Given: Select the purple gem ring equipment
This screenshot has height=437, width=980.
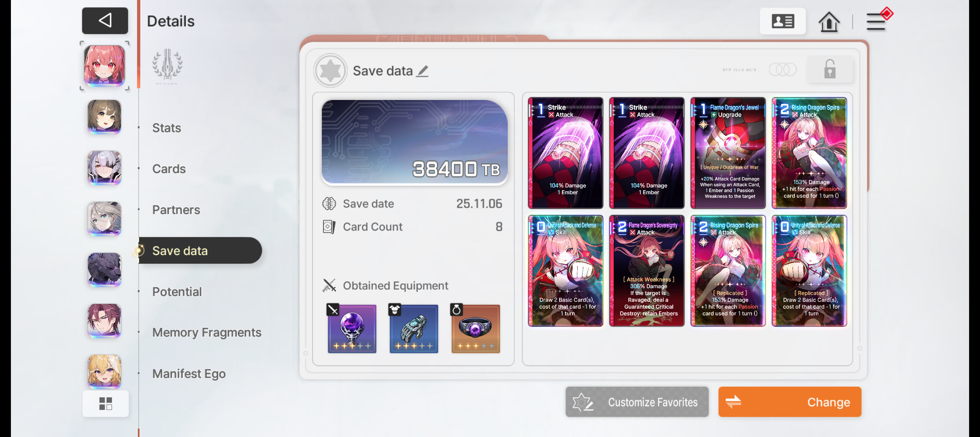Looking at the screenshot, I should pos(475,328).
